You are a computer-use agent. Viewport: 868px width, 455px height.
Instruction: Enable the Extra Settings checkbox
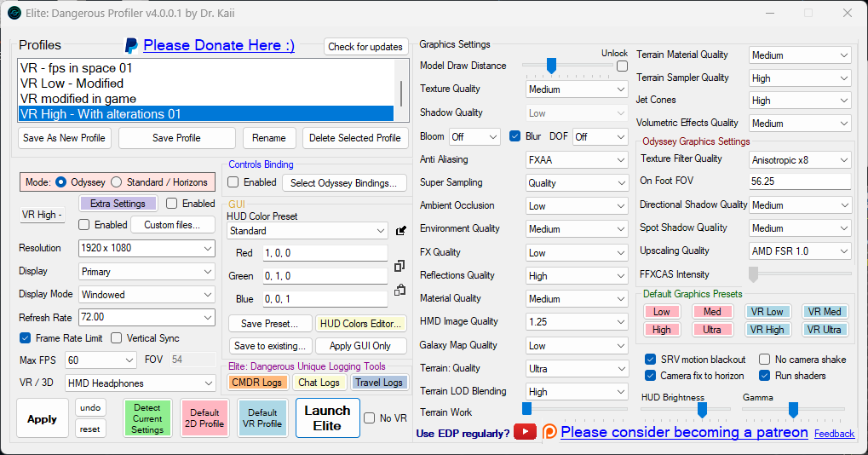tap(171, 203)
